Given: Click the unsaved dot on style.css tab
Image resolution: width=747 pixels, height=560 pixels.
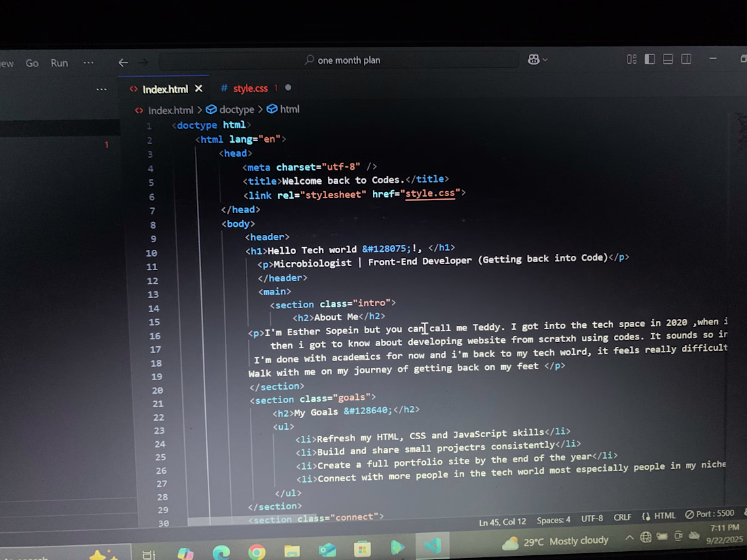Looking at the screenshot, I should [x=288, y=88].
